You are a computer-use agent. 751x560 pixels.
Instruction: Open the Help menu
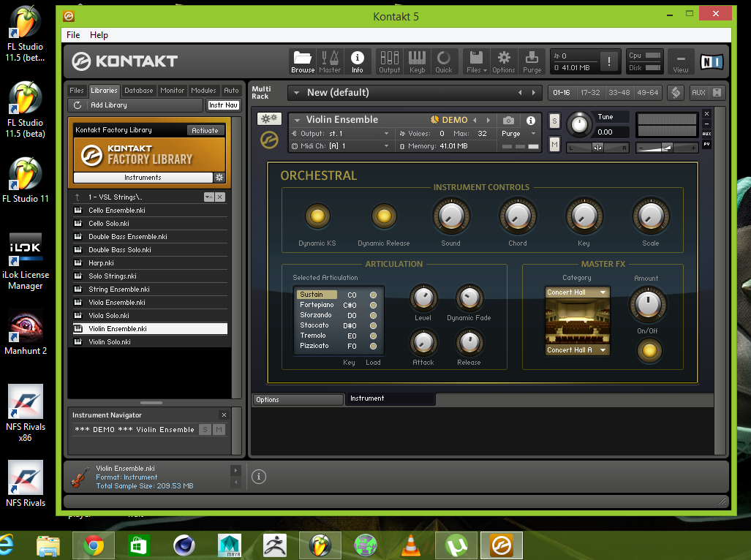(99, 35)
